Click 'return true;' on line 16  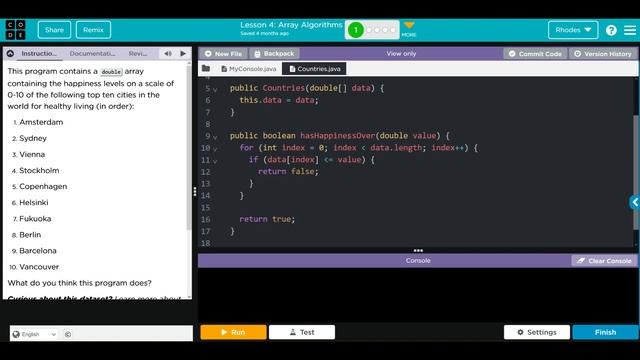267,219
